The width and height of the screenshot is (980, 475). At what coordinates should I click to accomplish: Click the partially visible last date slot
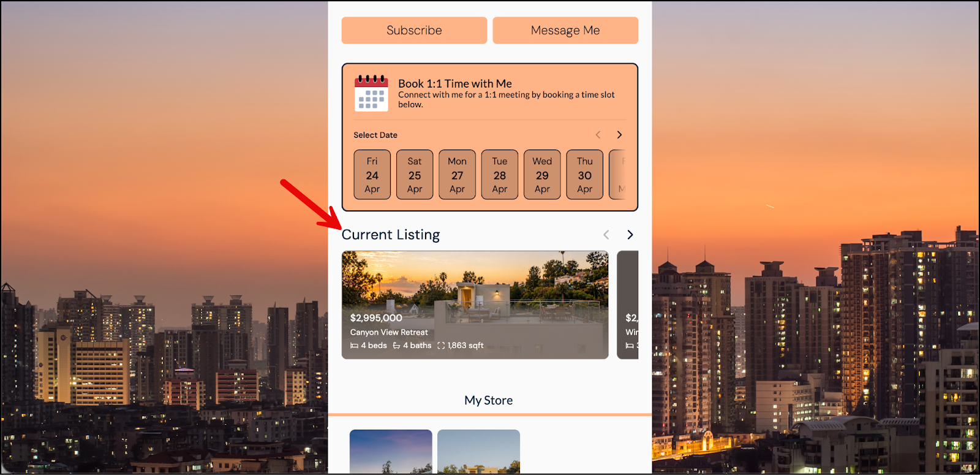pos(618,175)
